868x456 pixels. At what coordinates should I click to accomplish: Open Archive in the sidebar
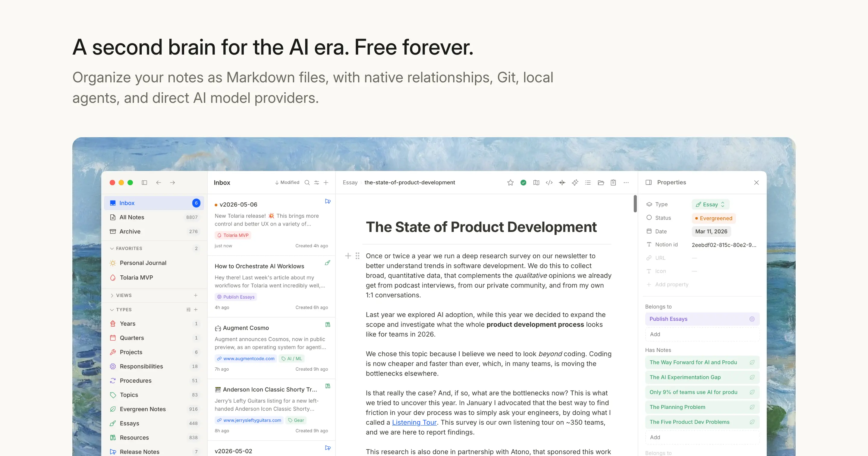tap(154, 231)
